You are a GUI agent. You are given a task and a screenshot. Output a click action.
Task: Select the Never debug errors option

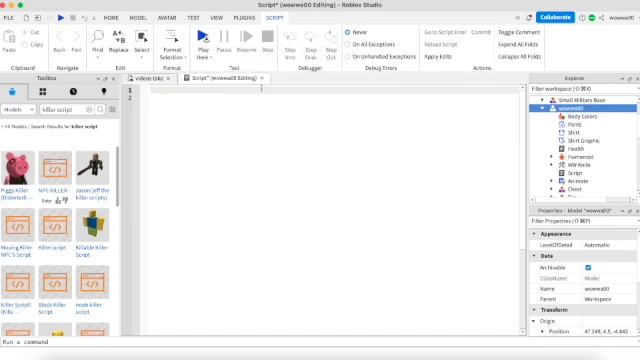[x=347, y=32]
